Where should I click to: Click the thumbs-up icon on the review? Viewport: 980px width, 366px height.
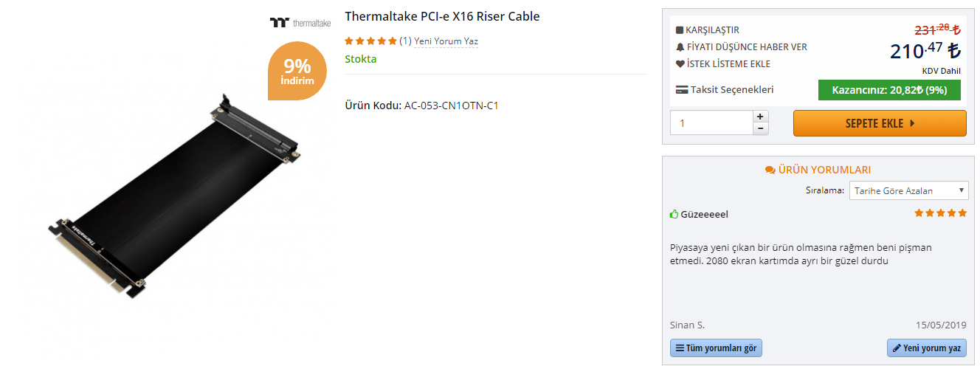(674, 215)
